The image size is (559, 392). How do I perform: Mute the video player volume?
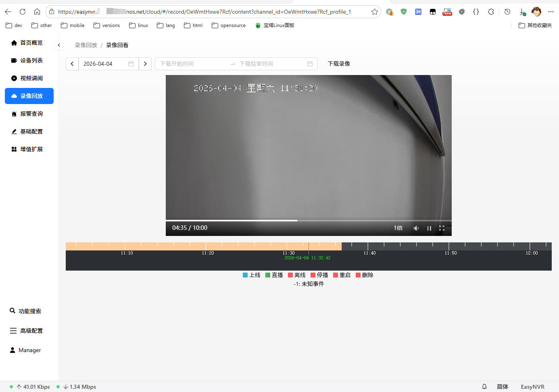[x=416, y=228]
